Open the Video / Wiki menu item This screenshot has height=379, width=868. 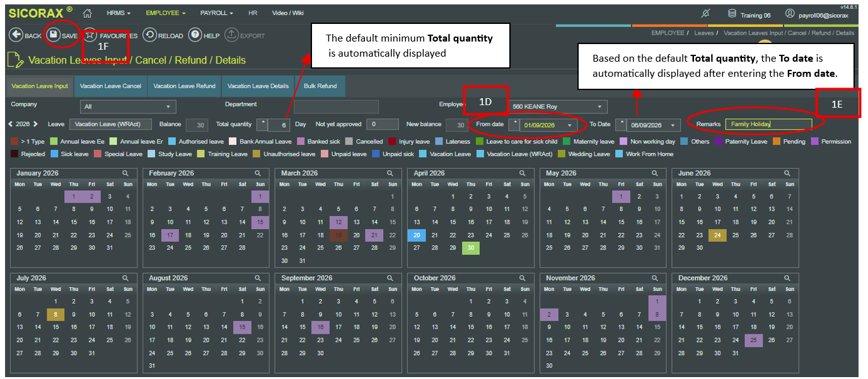(x=287, y=13)
